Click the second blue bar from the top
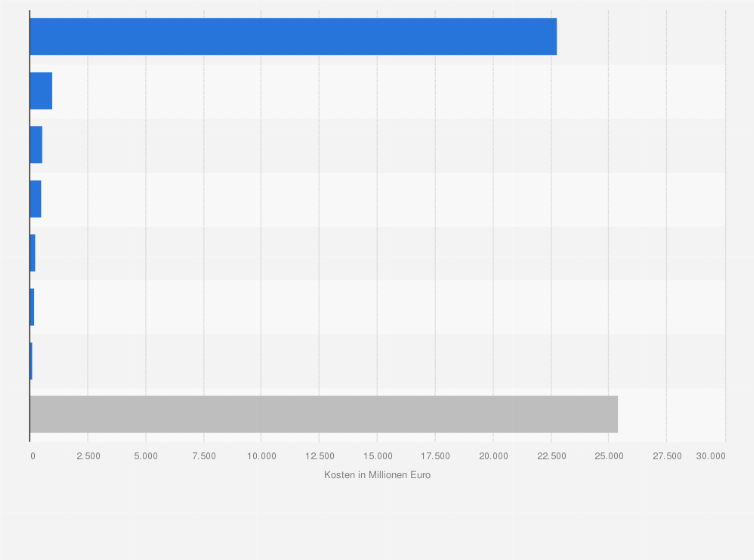Screen dimensions: 754x560 point(41,91)
